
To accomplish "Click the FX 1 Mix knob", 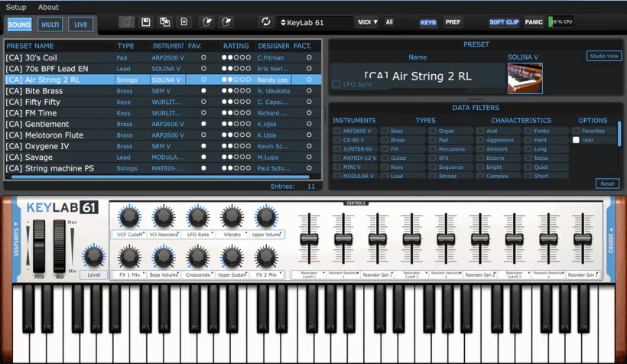I will (x=129, y=257).
